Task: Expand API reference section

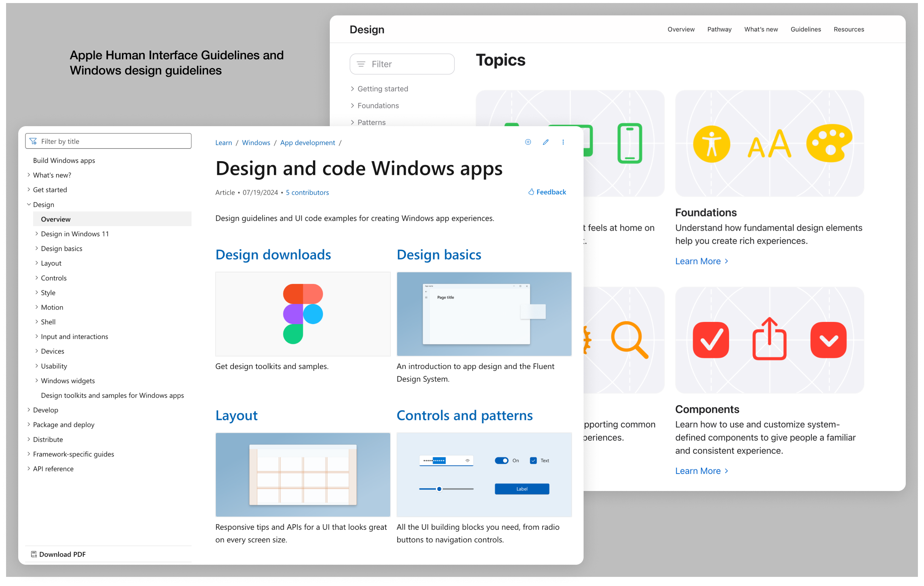Action: pyautogui.click(x=29, y=469)
